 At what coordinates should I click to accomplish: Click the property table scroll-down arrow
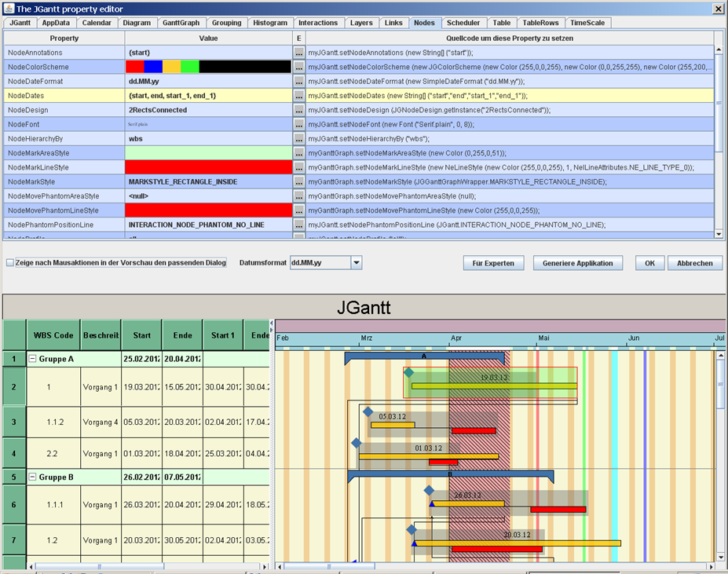point(719,235)
